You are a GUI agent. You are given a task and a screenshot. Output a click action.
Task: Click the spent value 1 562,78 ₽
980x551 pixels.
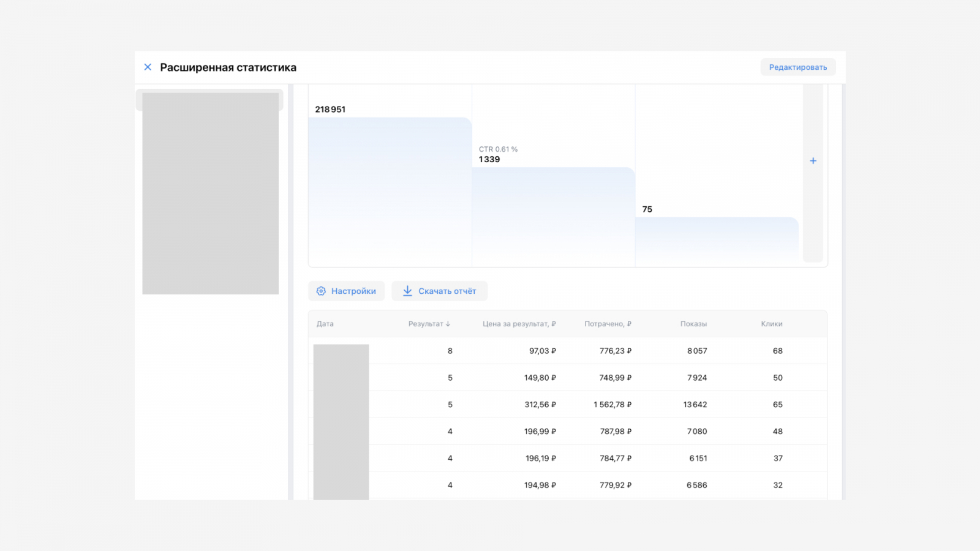(612, 405)
